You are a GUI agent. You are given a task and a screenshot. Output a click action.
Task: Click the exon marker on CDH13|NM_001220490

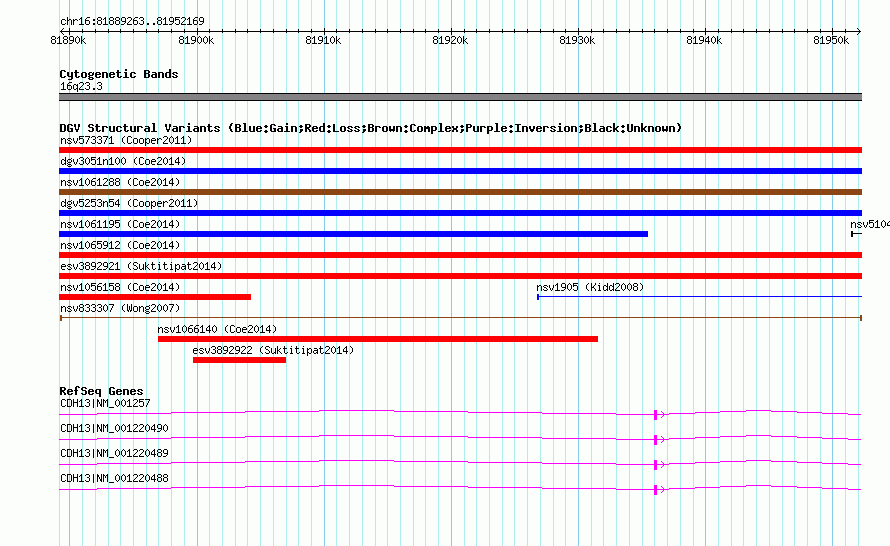[x=656, y=440]
